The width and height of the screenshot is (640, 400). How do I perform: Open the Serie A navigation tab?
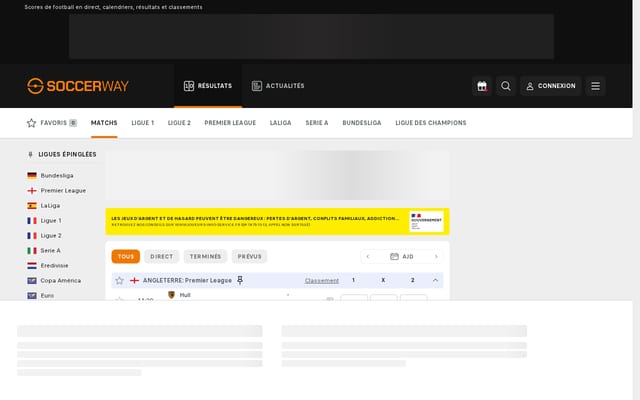coord(317,123)
